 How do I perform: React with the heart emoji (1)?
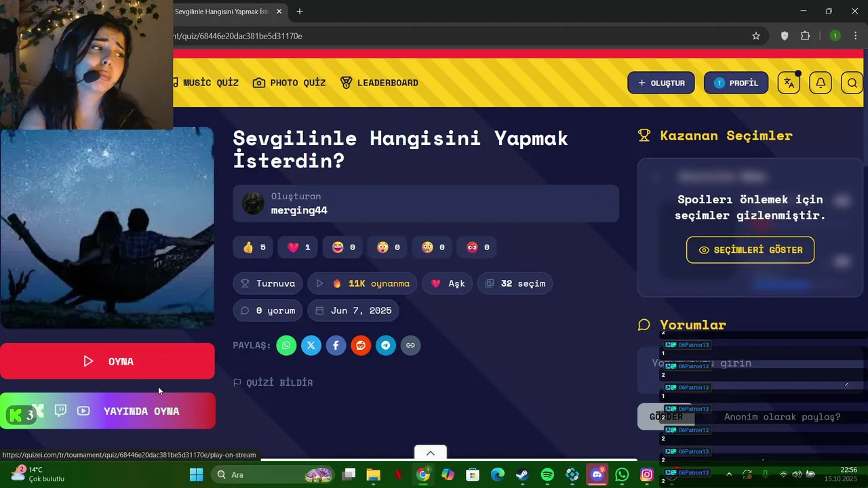click(298, 247)
